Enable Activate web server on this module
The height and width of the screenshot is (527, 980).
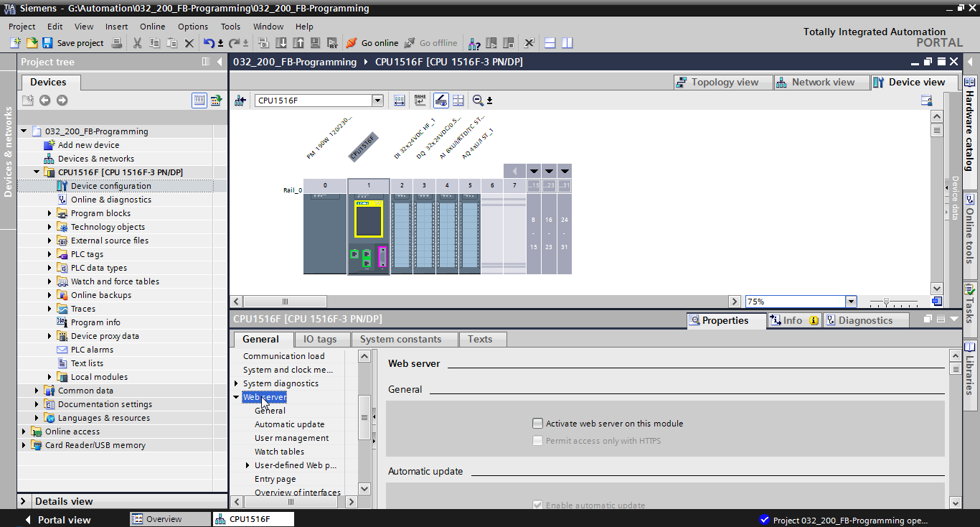pos(537,424)
